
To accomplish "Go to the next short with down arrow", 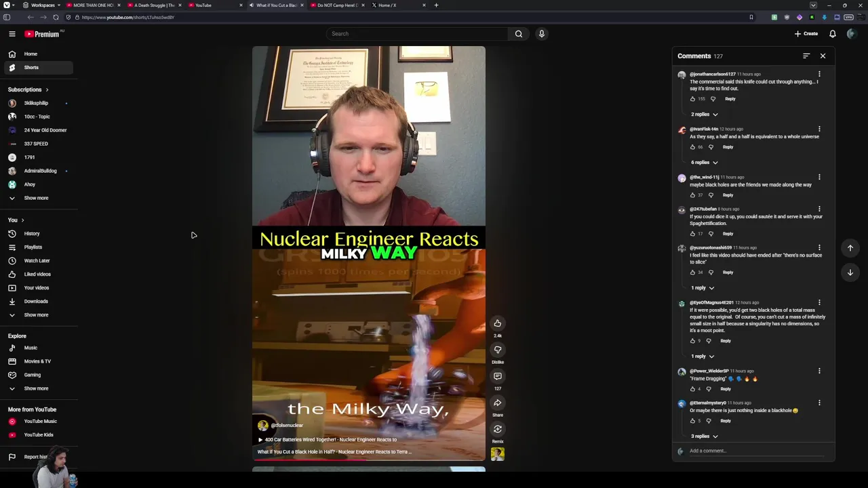I will pos(850,272).
